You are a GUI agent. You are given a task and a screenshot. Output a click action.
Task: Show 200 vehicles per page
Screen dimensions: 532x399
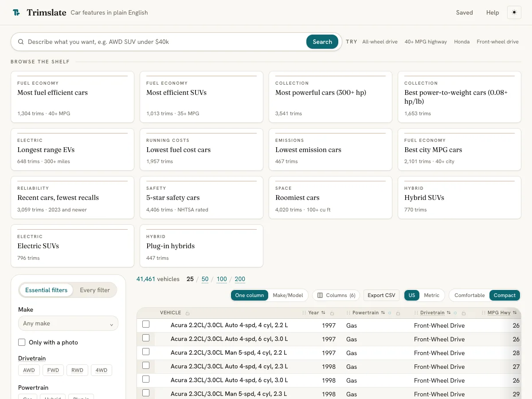coord(240,279)
